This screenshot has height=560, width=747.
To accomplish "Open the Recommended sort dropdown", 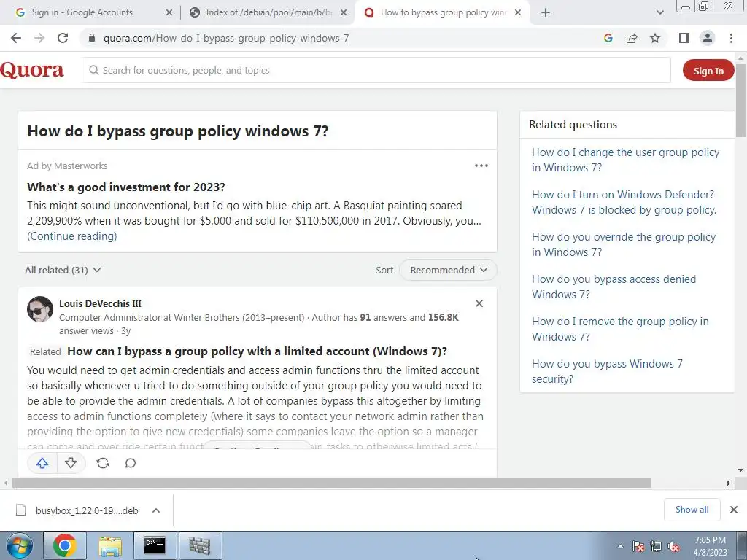I will point(448,270).
